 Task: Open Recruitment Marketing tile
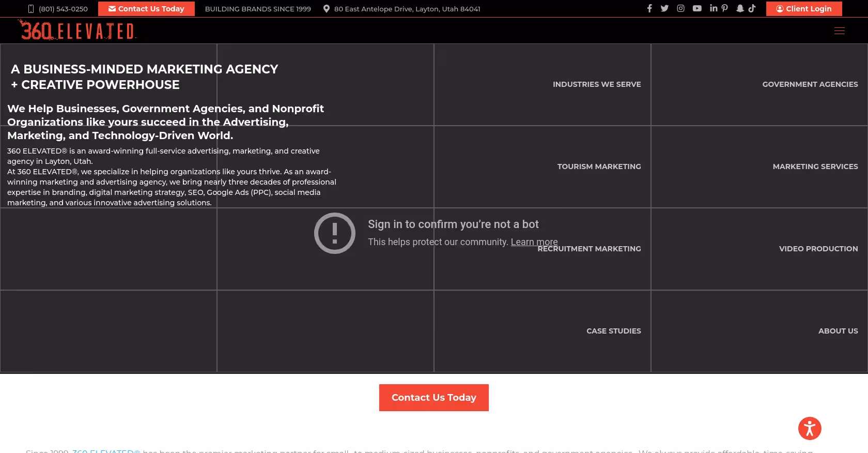[x=542, y=249]
